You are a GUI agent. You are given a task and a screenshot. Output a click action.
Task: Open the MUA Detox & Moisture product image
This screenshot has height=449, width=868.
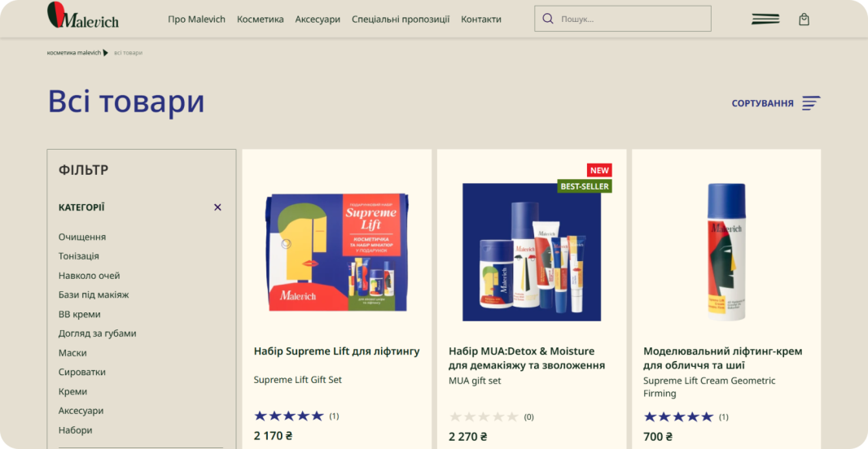click(532, 252)
